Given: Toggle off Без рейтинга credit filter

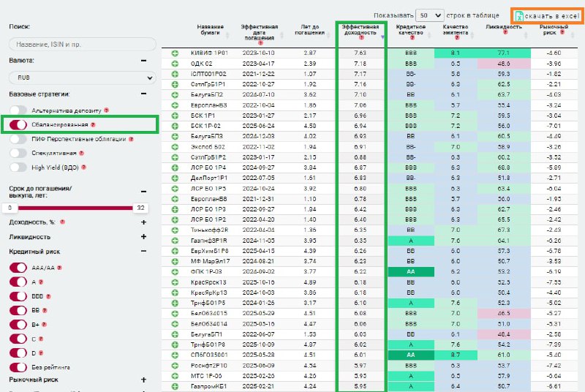Looking at the screenshot, I should click(18, 367).
